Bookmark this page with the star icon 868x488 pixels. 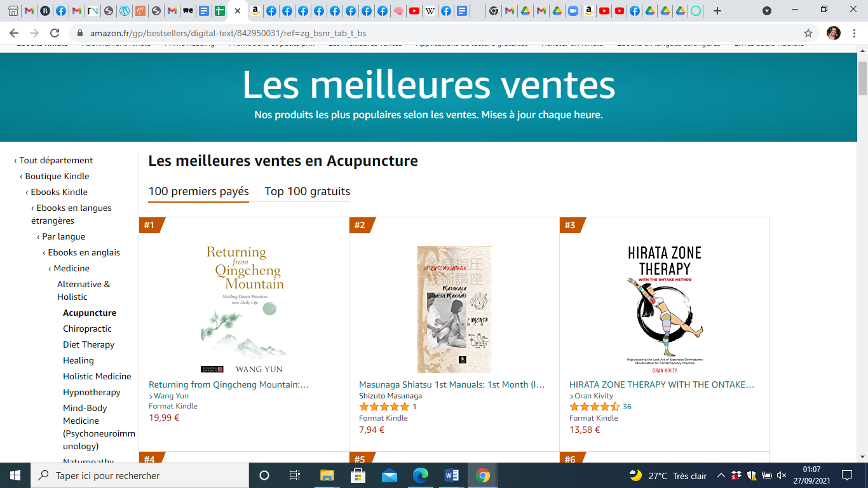coord(808,33)
